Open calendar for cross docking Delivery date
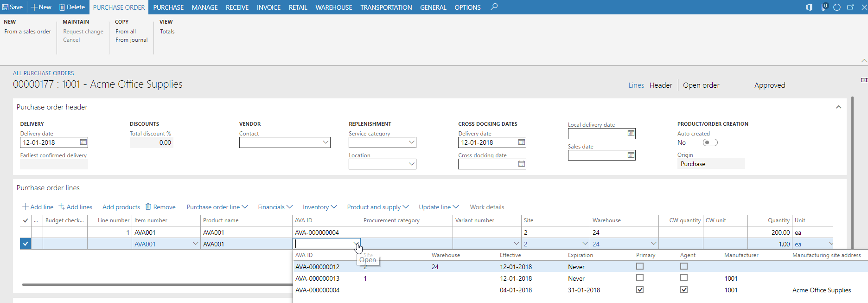This screenshot has width=868, height=303. [522, 142]
